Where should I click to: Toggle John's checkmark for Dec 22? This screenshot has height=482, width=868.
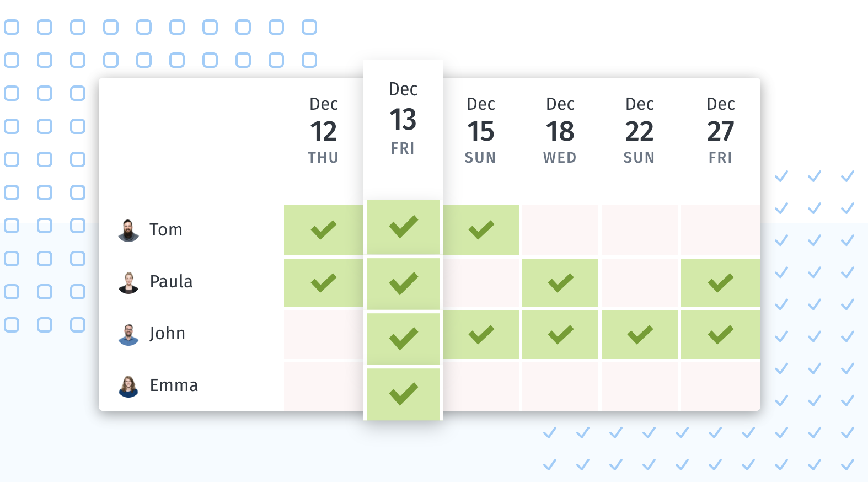(640, 335)
